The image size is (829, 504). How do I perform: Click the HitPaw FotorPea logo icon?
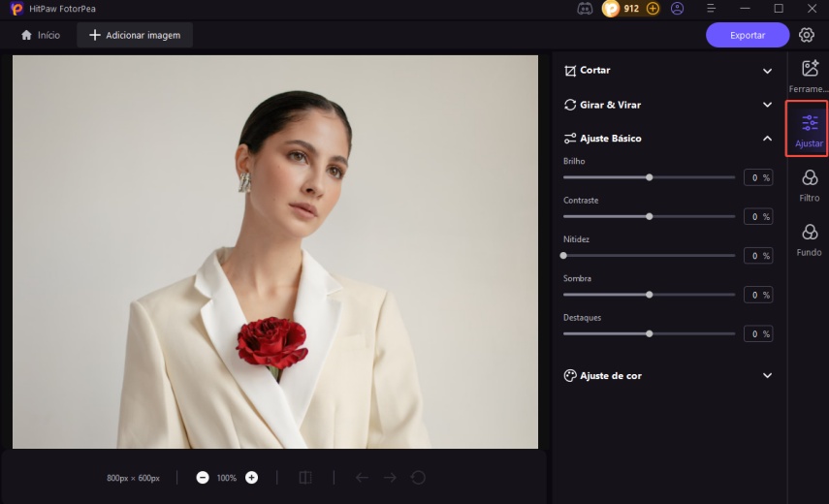click(16, 9)
